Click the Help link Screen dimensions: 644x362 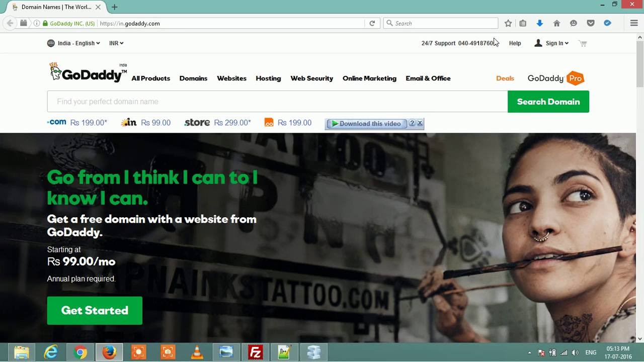pos(515,43)
